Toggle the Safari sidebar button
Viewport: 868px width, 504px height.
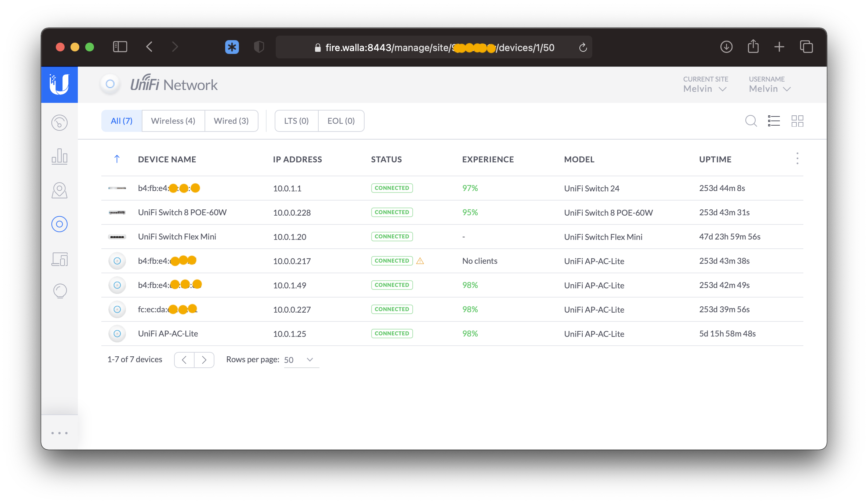click(120, 47)
